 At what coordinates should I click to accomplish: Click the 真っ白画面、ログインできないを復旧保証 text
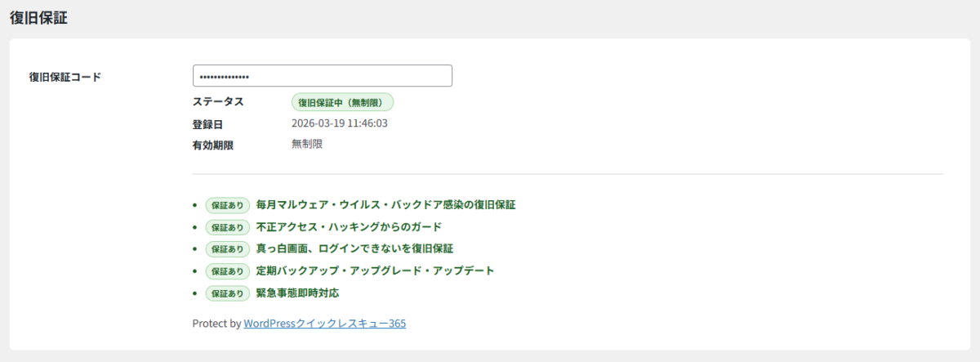(x=354, y=248)
